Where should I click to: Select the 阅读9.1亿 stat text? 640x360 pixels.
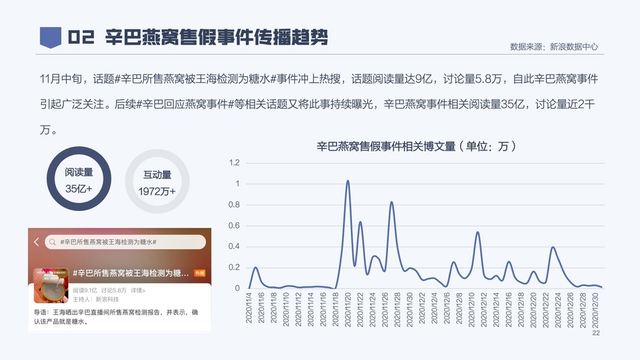[85, 291]
